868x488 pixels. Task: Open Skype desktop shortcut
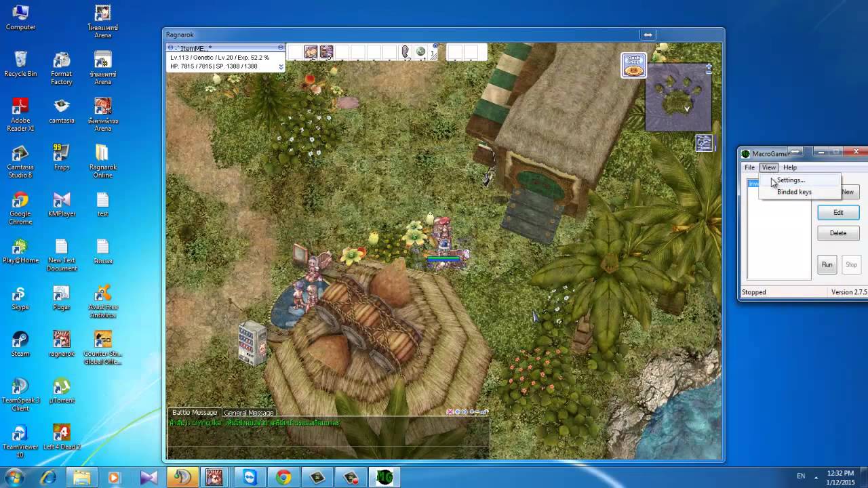click(x=20, y=298)
